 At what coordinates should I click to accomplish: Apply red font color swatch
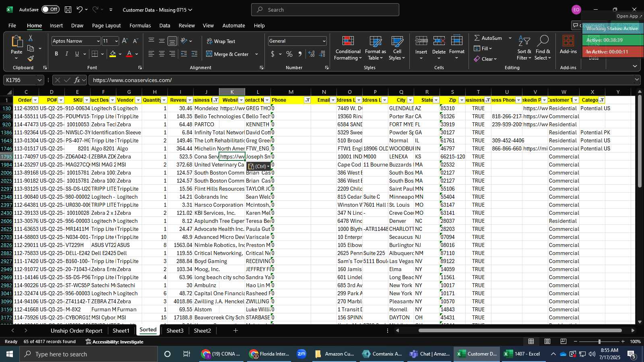(x=129, y=54)
